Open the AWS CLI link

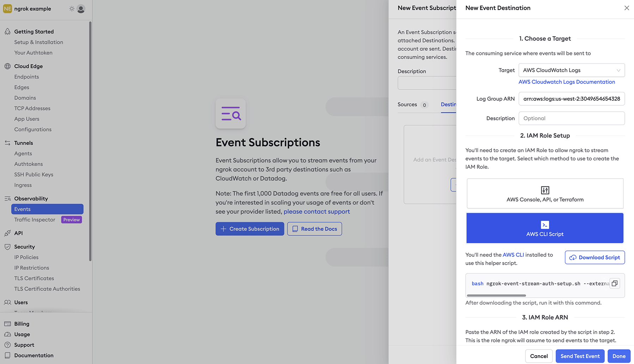click(x=513, y=255)
